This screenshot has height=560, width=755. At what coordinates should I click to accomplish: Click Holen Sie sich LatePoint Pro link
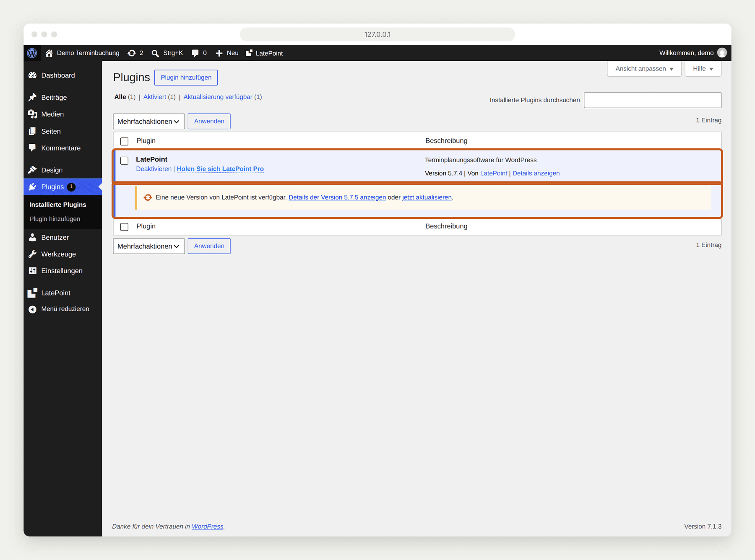tap(220, 169)
